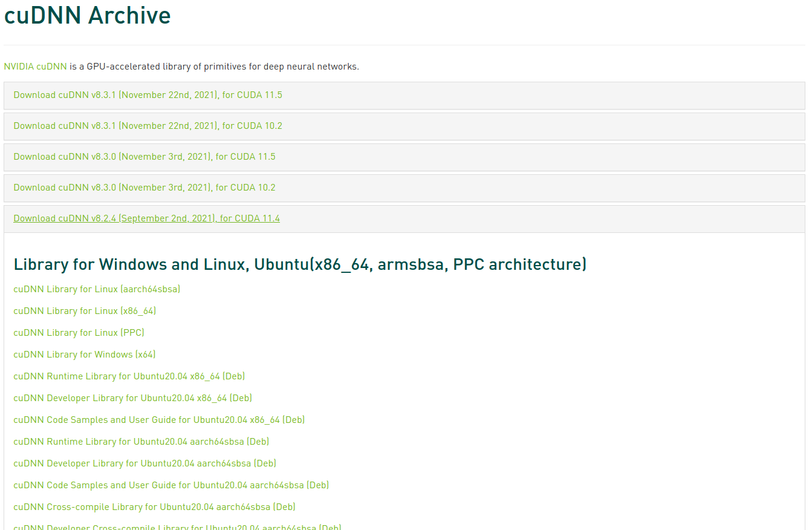Screen dimensions: 812x530
Task: Download cuDNN Library for Windows (x64)
Action: pyautogui.click(x=85, y=355)
